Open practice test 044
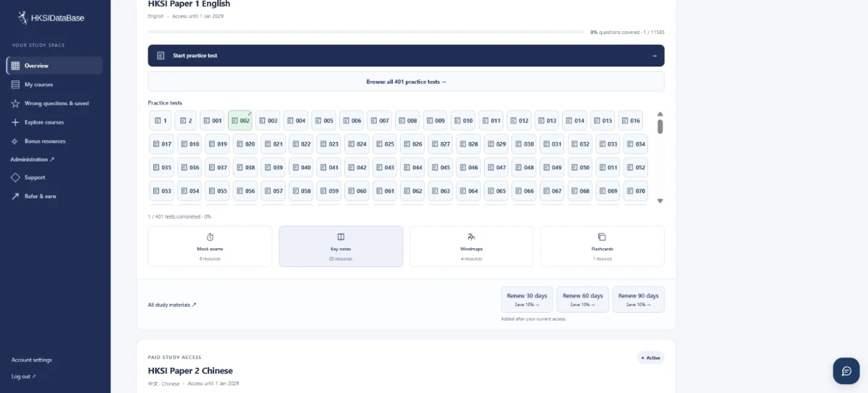 click(x=412, y=167)
